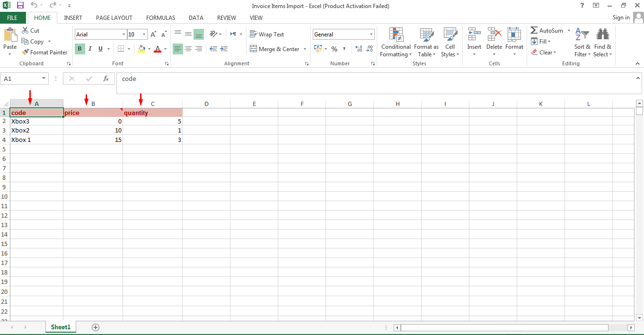
Task: Toggle Italic formatting
Action: coord(90,49)
